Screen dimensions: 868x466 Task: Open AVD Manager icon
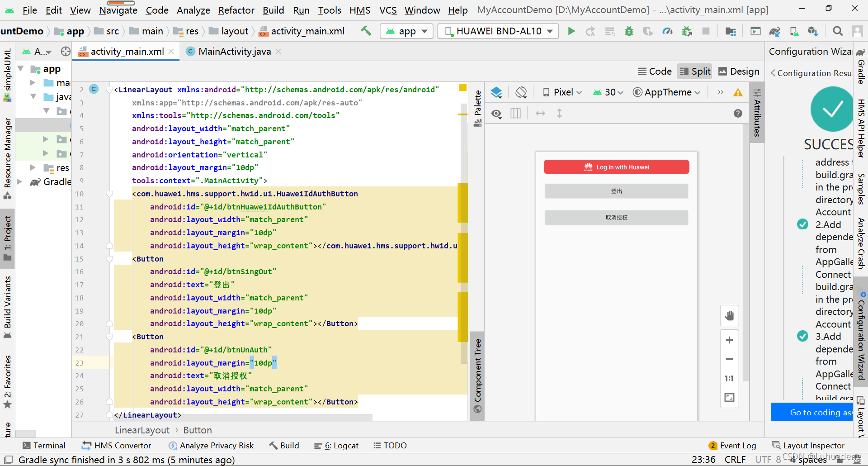[x=794, y=31]
